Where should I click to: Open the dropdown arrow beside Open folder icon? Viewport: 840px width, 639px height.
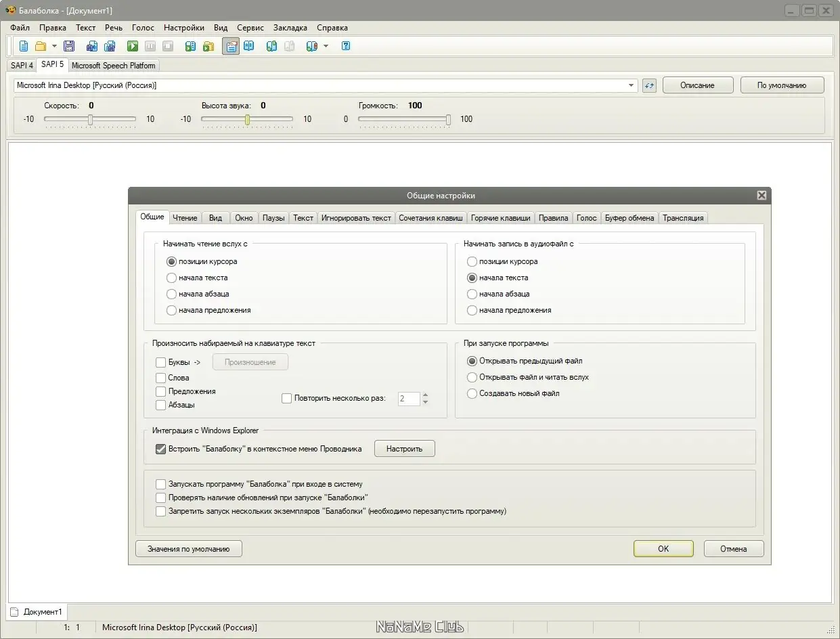[x=54, y=46]
